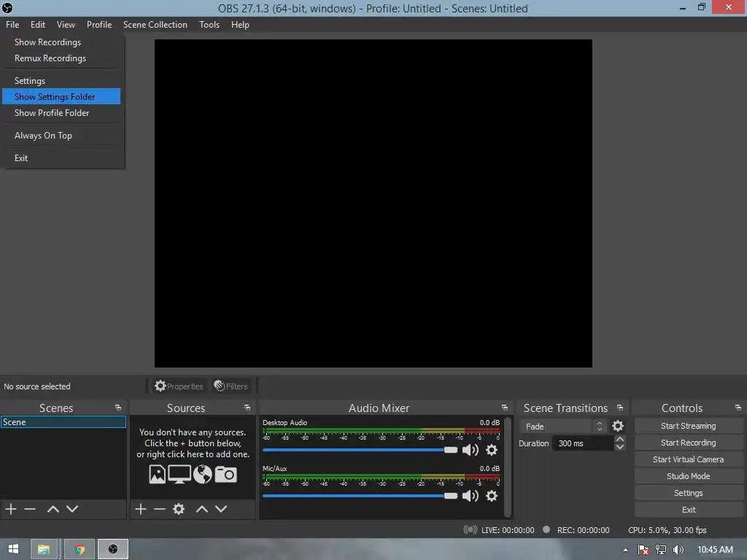Undock the Sources panel
Screen dimensions: 747x560
pyautogui.click(x=247, y=408)
